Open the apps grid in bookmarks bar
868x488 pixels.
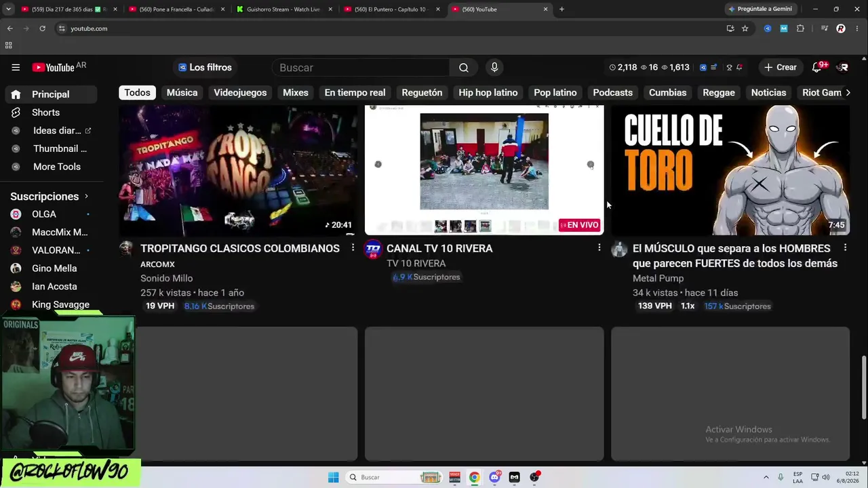(x=8, y=45)
